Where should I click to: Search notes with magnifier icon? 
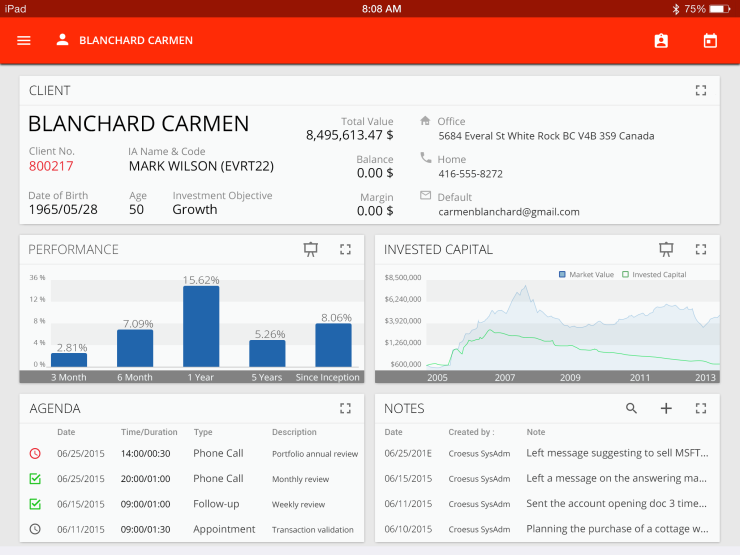631,408
